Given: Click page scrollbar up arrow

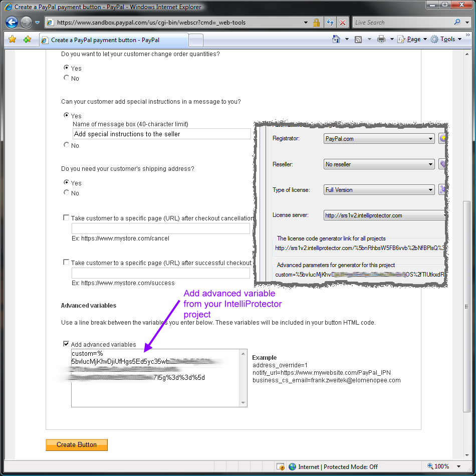Looking at the screenshot, I should point(467,54).
